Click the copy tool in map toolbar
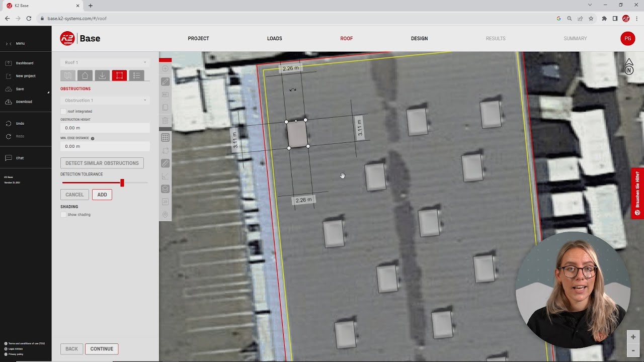This screenshot has height=362, width=644. click(x=165, y=108)
